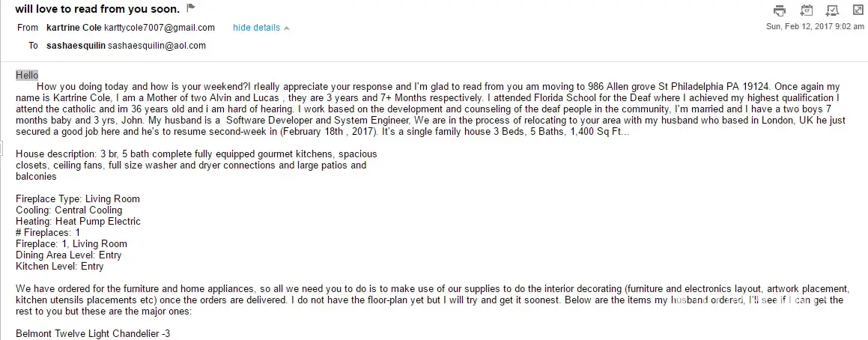This screenshot has width=868, height=340.
Task: Select recipient name sashaesquilin
Action: pyautogui.click(x=74, y=46)
